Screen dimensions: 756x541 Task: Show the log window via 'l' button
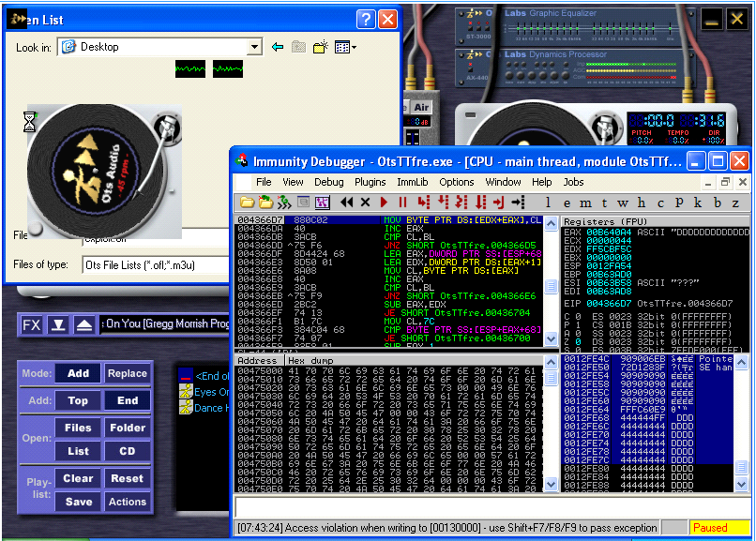coord(548,203)
